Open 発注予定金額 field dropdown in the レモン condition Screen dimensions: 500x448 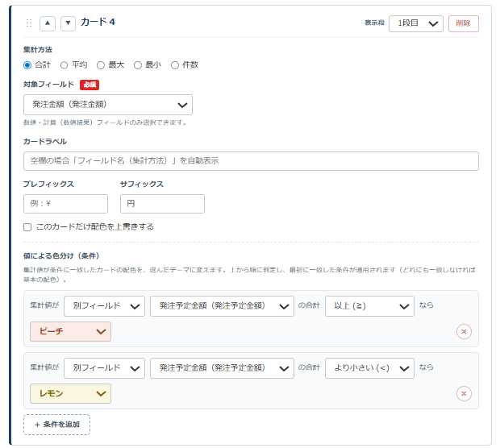pyautogui.click(x=222, y=368)
